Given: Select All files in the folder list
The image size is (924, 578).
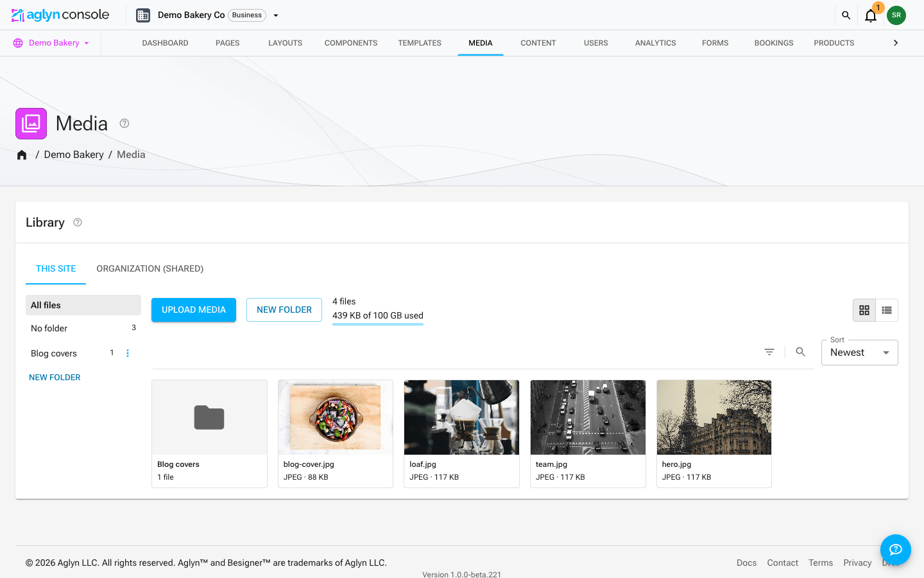Looking at the screenshot, I should (83, 305).
